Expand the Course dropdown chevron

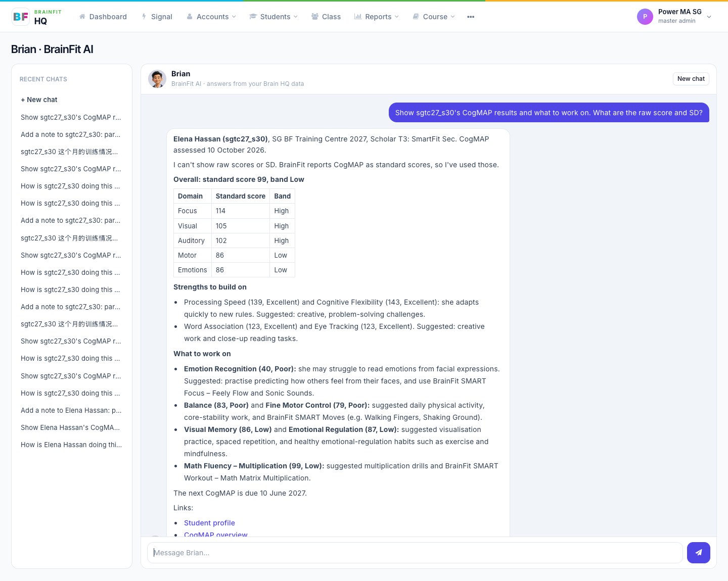coord(453,17)
